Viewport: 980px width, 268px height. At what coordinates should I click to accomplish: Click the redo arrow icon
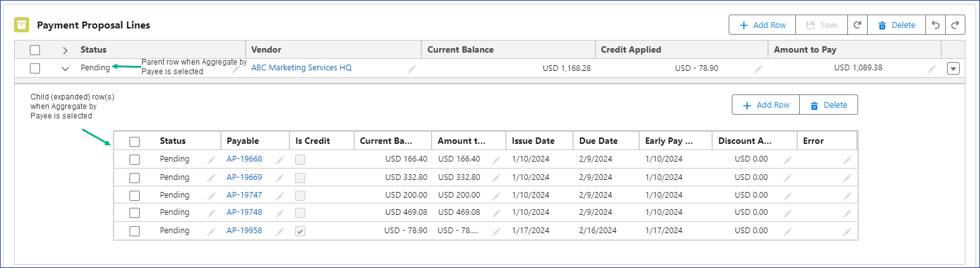(x=955, y=25)
